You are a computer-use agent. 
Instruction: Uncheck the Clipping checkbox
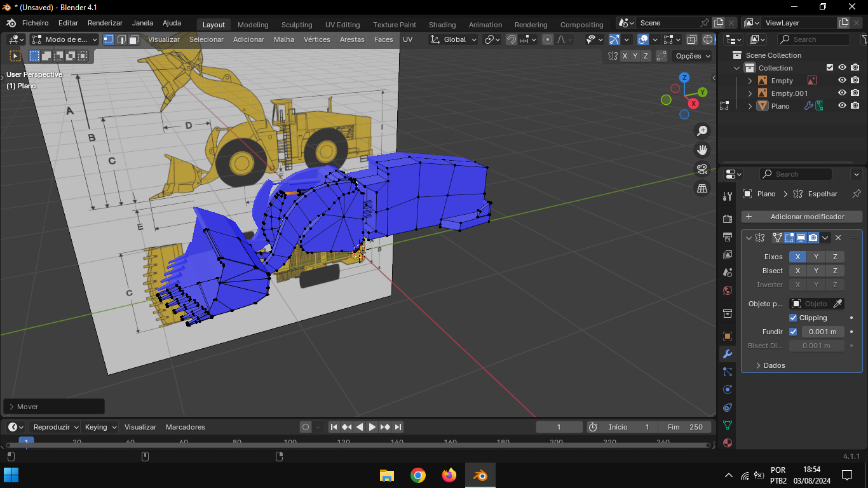[793, 318]
